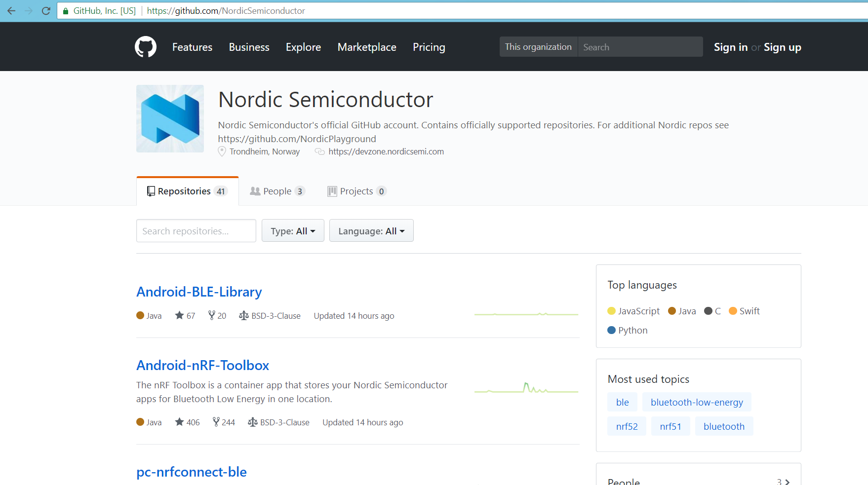Viewport: 868px width, 485px height.
Task: Click the link icon beside devzone URL
Action: coord(320,151)
